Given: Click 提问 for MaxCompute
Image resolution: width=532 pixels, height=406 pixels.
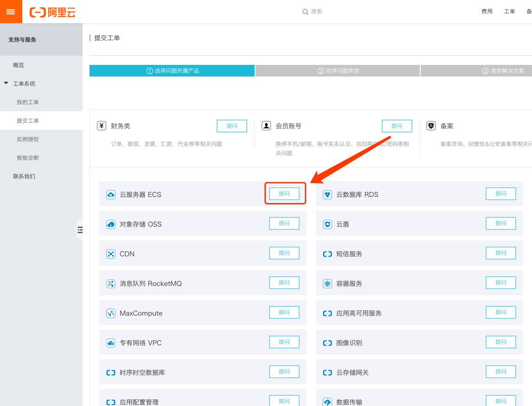Looking at the screenshot, I should point(284,312).
